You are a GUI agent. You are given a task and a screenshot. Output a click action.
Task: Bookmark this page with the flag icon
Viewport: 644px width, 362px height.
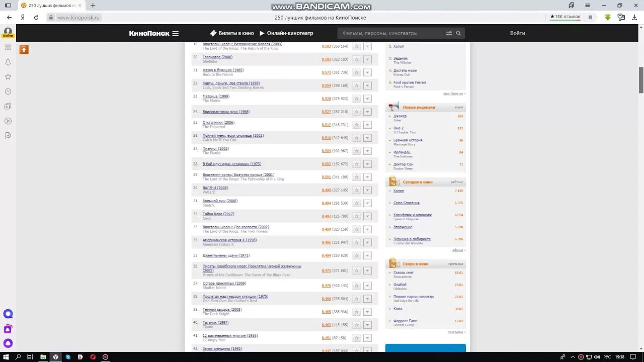point(590,17)
